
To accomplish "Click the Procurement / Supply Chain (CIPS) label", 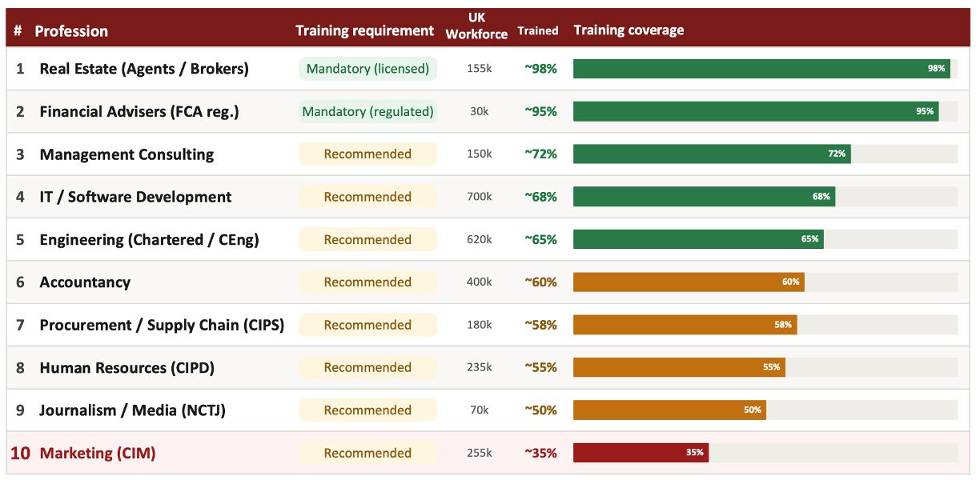I will [x=162, y=325].
